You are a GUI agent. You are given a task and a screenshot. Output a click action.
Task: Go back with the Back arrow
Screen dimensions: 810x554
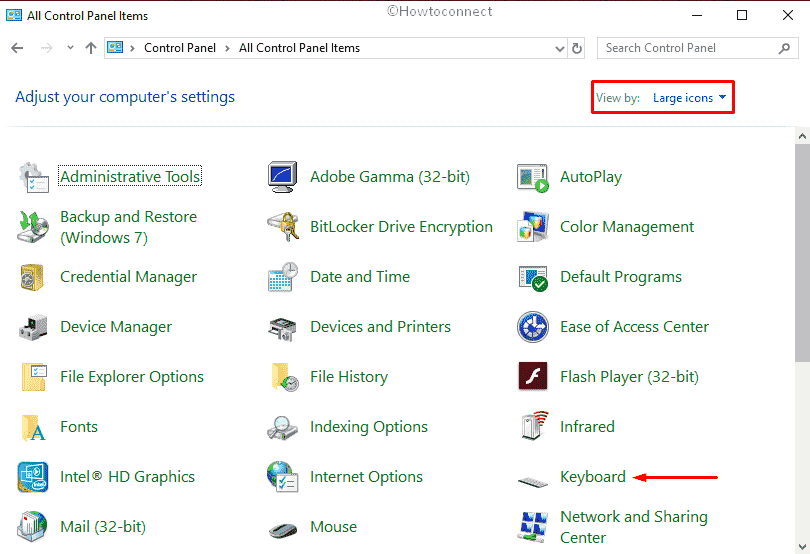[x=17, y=48]
